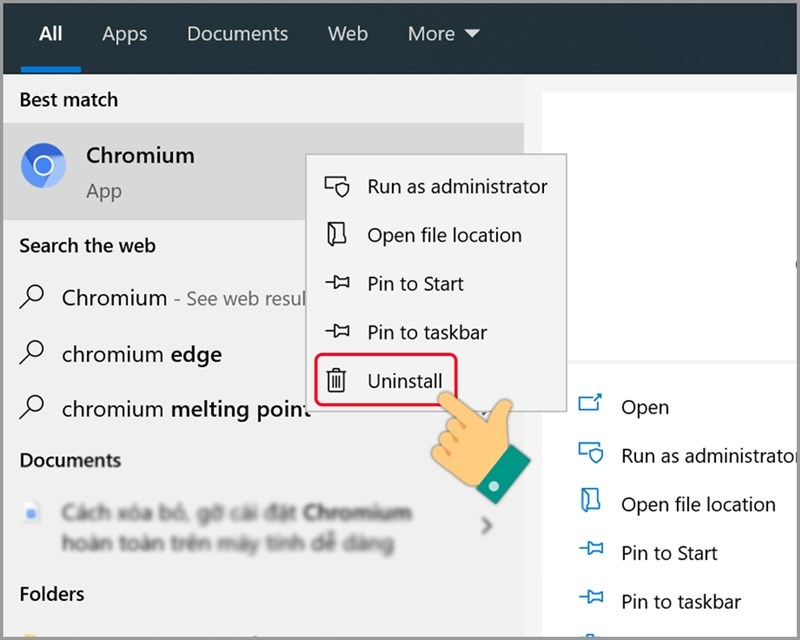Expand the Chromium document result arrow
The width and height of the screenshot is (800, 640).
[x=487, y=523]
